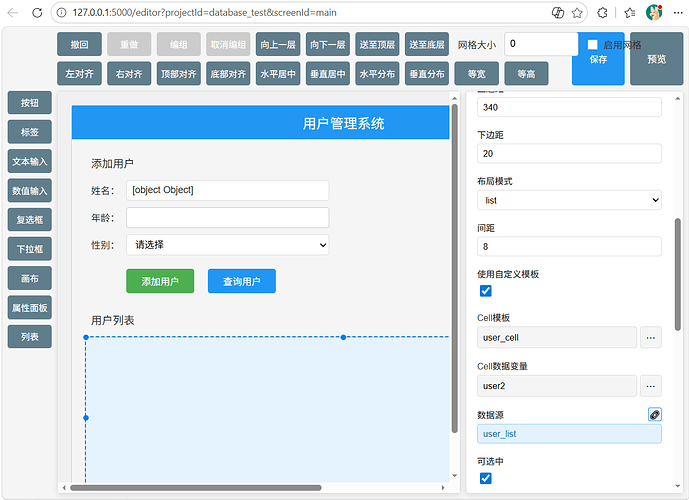Click the canvas vertical scrollbar thumb
The image size is (689, 500).
tap(455, 268)
